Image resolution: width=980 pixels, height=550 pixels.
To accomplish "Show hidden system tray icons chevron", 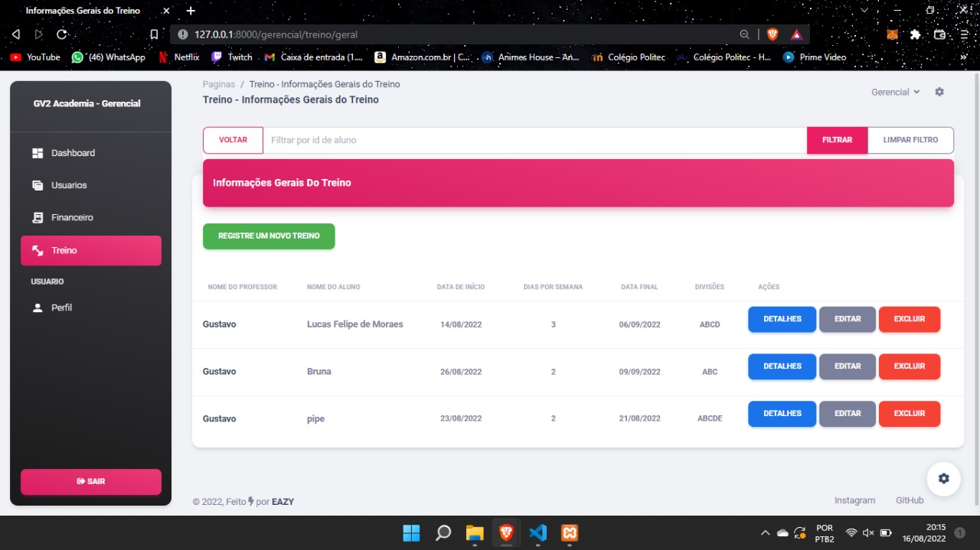I will (x=764, y=532).
